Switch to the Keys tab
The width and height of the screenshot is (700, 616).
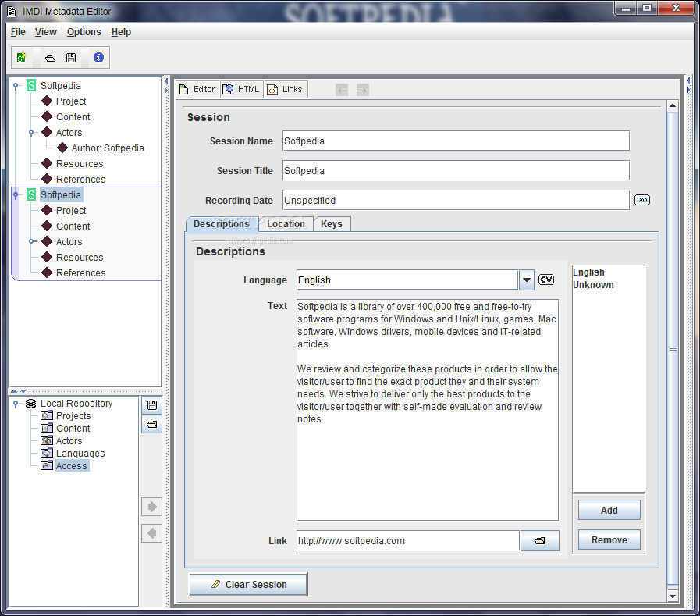[332, 224]
